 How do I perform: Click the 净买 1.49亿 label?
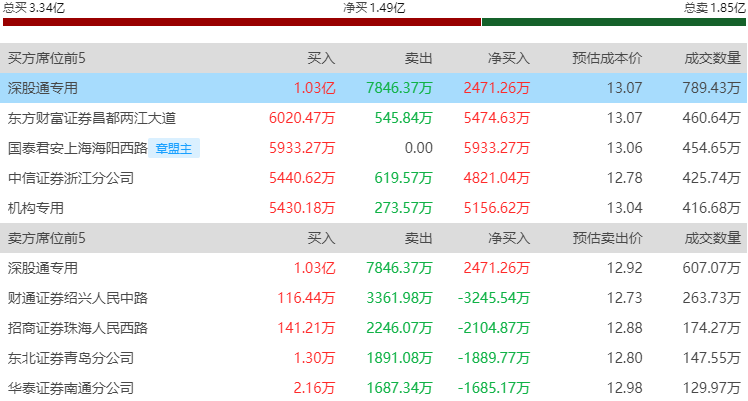(x=374, y=8)
